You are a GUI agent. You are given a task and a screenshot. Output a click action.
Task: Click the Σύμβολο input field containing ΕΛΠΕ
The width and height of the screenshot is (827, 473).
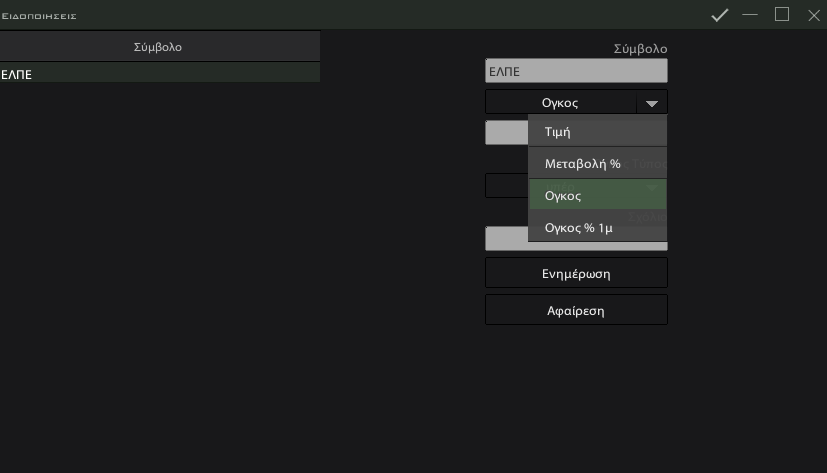576,71
